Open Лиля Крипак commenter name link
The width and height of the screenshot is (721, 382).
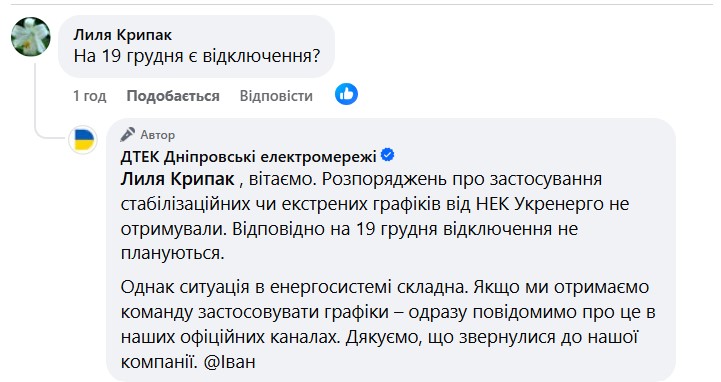[122, 34]
